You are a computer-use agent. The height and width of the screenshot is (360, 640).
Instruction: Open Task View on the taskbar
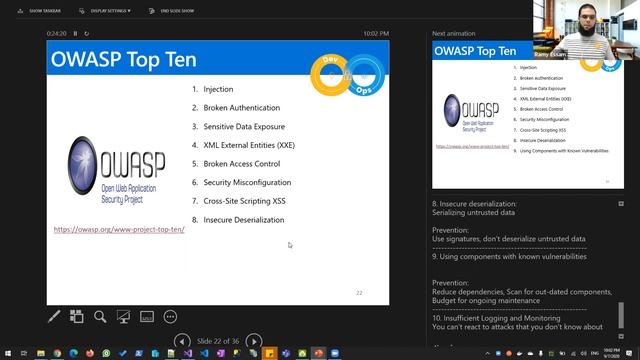[x=24, y=353]
